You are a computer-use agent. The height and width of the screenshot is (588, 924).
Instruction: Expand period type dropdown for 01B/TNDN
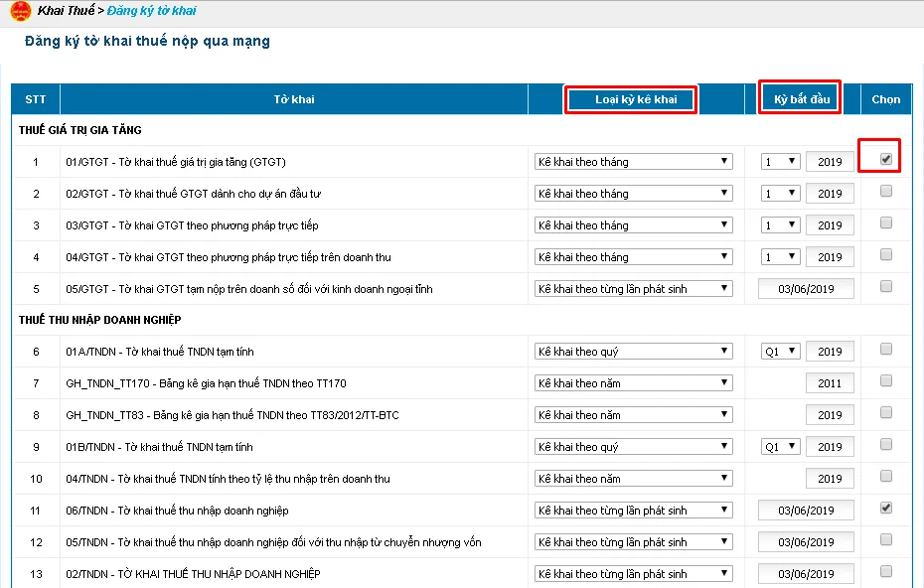(633, 447)
